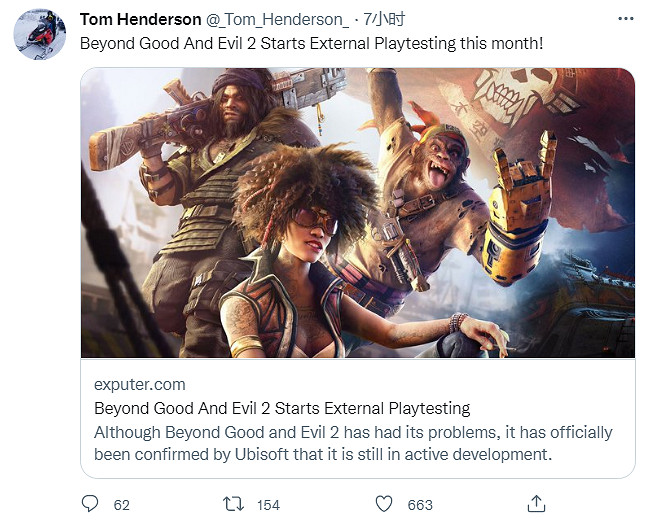
Task: Open the three-dot more options menu
Action: click(624, 19)
